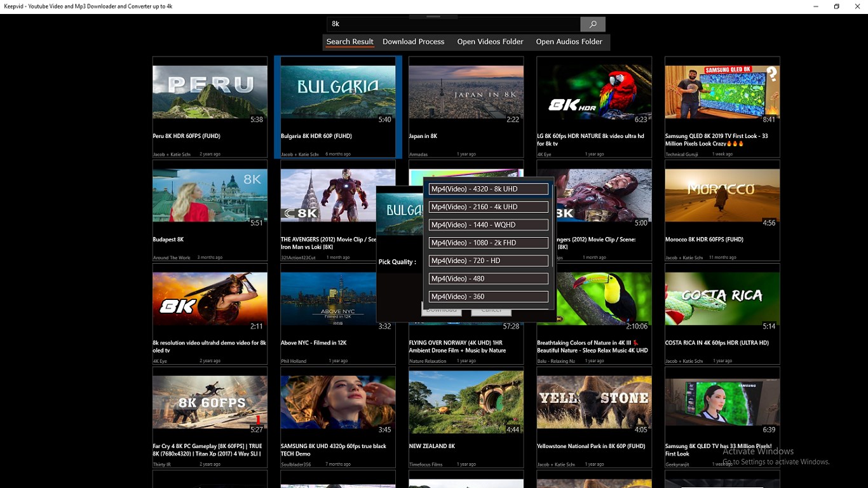Close the Keepvid window
This screenshot has width=868, height=488.
[857, 6]
